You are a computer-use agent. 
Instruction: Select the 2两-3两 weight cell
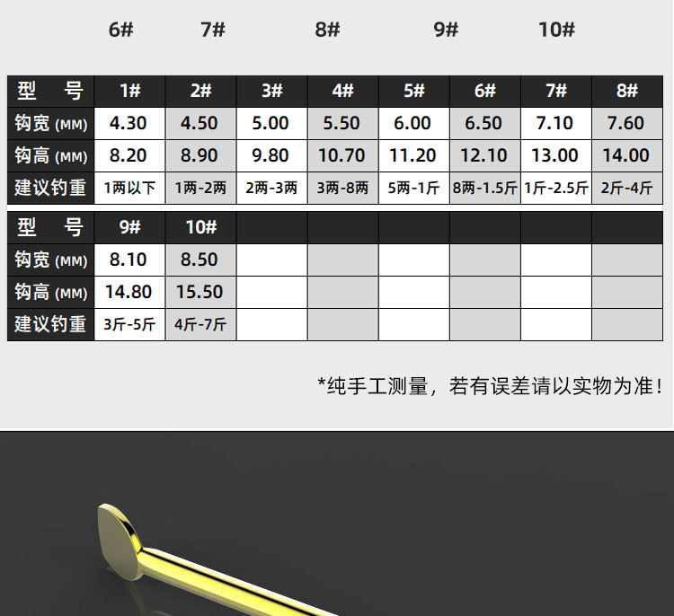click(x=272, y=189)
